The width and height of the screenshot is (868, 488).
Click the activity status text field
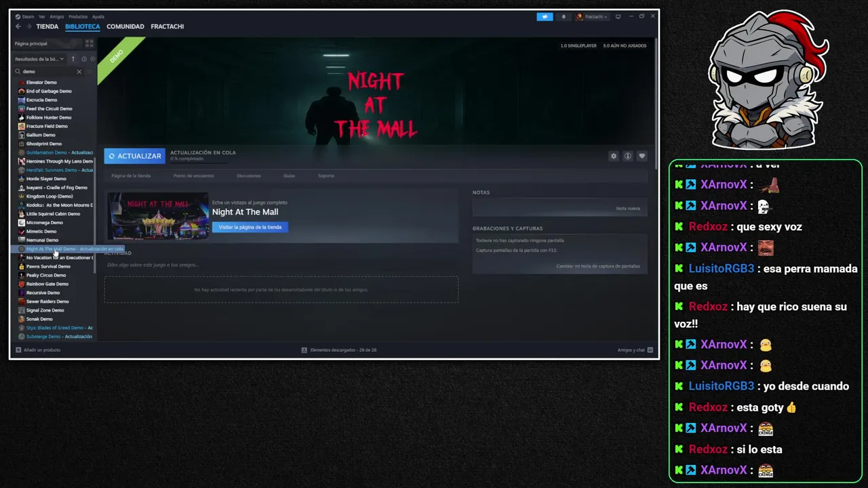point(281,264)
